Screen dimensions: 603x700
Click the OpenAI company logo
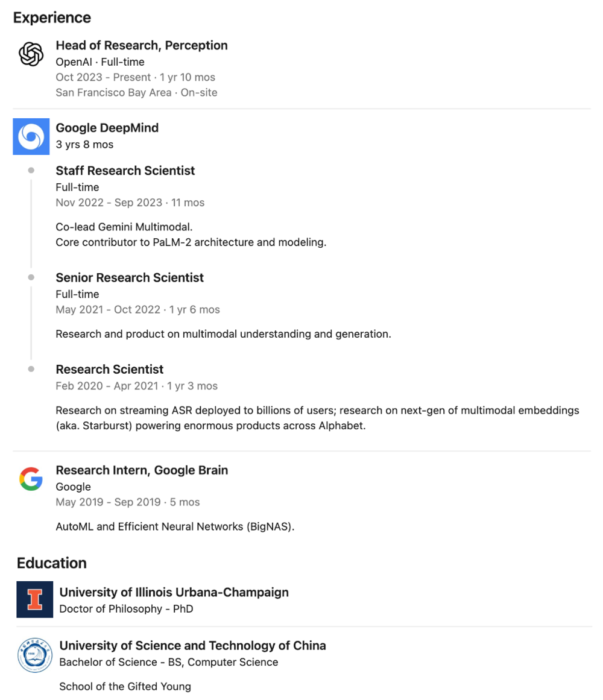click(31, 55)
